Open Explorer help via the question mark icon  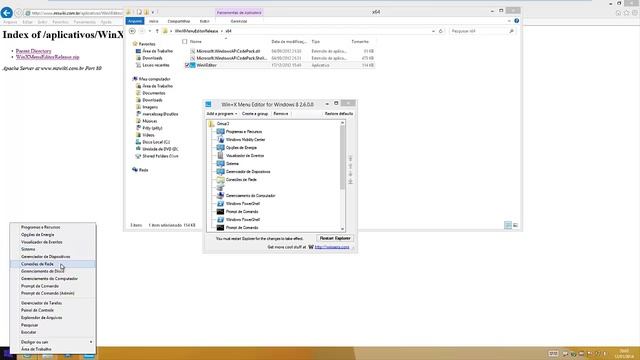pyautogui.click(x=517, y=21)
